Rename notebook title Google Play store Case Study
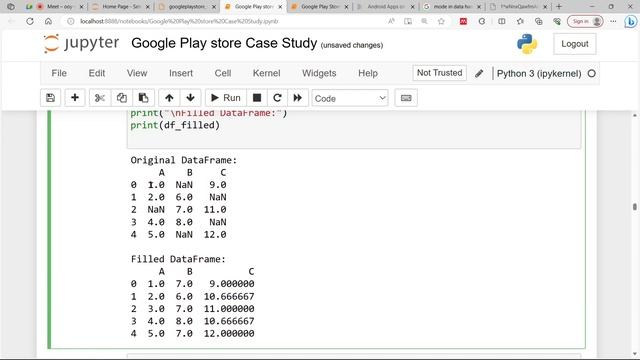The image size is (640, 360). 224,43
